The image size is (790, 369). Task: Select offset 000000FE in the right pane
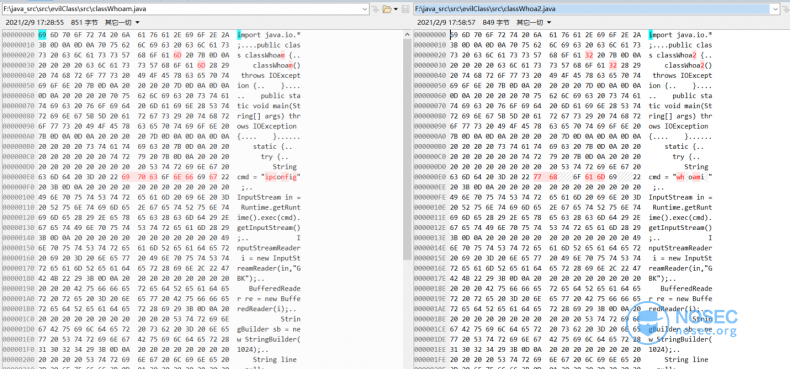[x=430, y=197]
